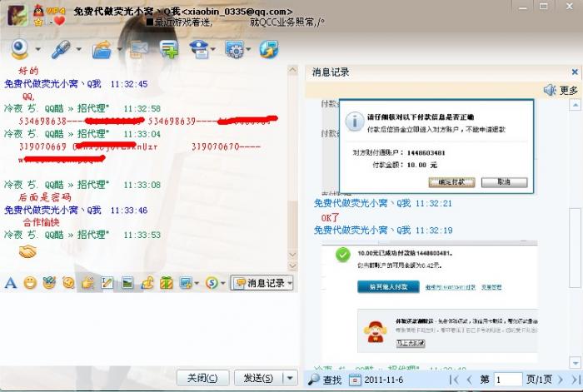This screenshot has height=392, width=583.
Task: Open smiley emoticon picker
Action: (30, 283)
